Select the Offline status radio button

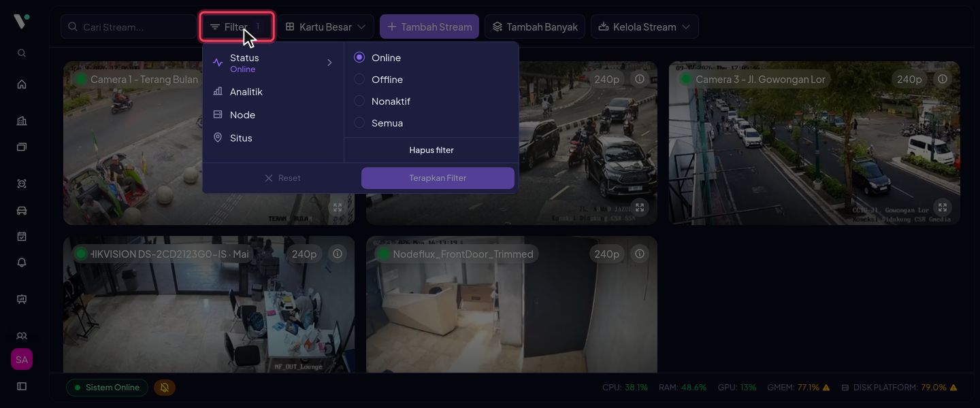[359, 80]
